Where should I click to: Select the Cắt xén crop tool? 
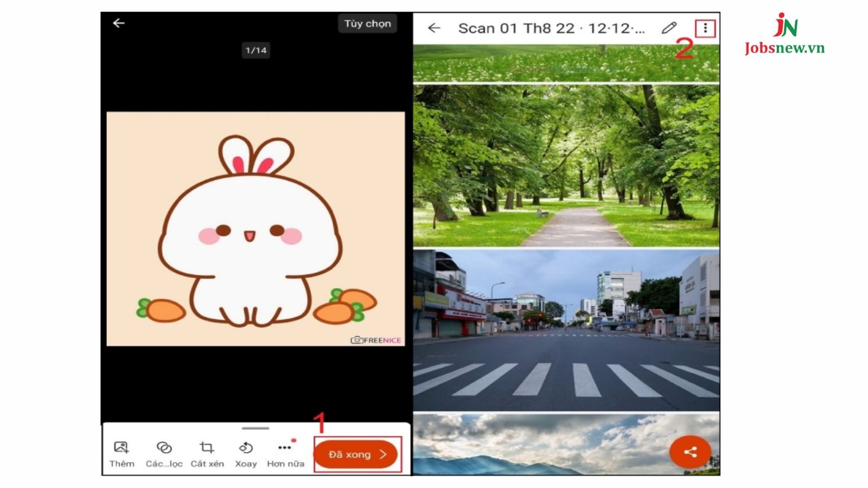click(207, 454)
